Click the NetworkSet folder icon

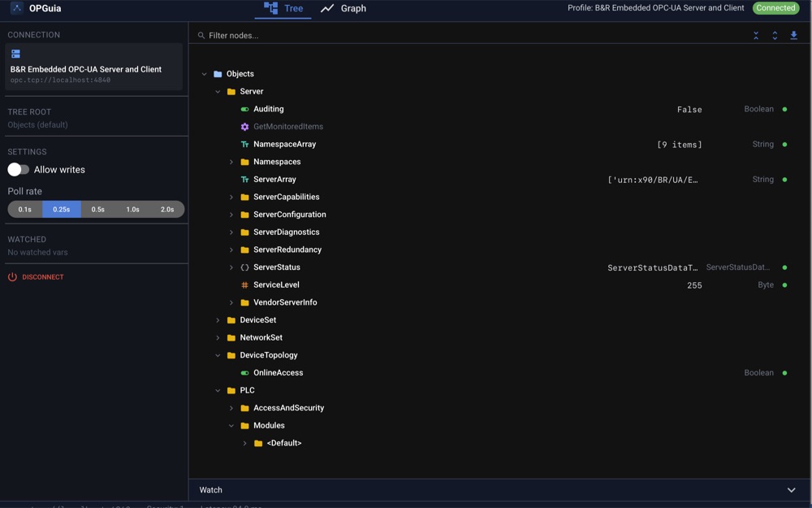pyautogui.click(x=231, y=337)
